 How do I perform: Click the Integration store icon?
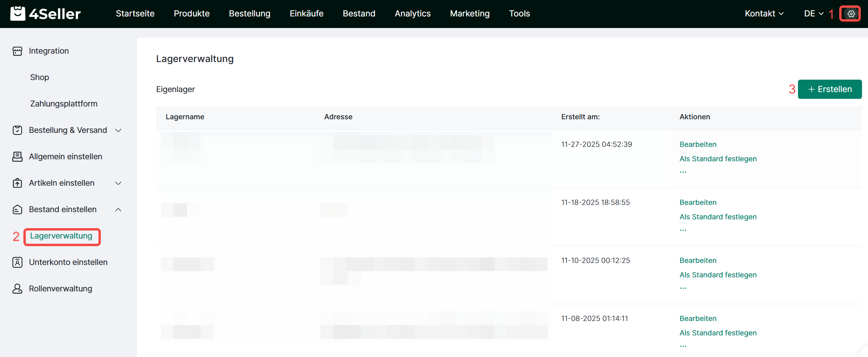pos(17,51)
